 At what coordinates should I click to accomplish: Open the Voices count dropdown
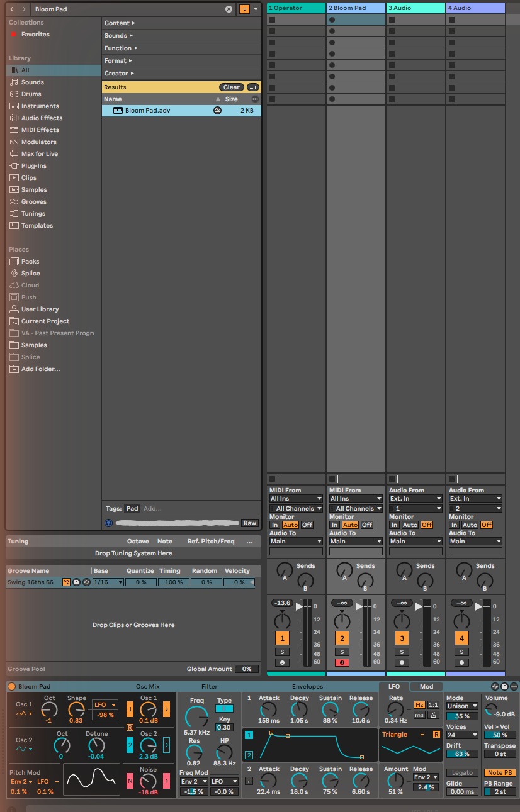(462, 735)
